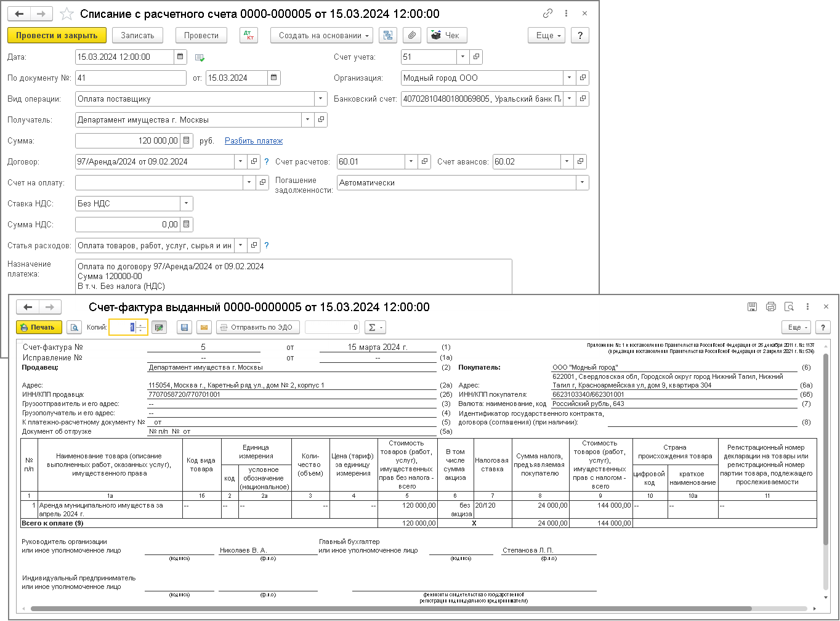Open the sum (Σ) function menu

(x=374, y=328)
